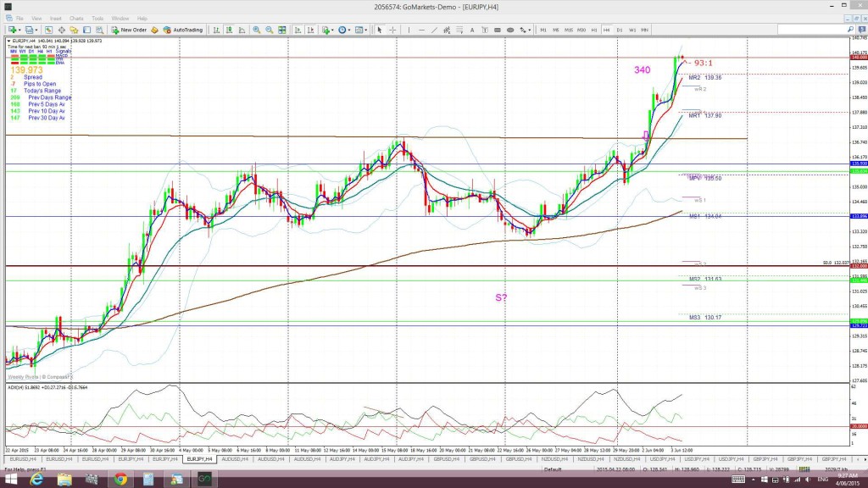The height and width of the screenshot is (488, 868).
Task: Open the Insert menu
Action: click(x=55, y=19)
